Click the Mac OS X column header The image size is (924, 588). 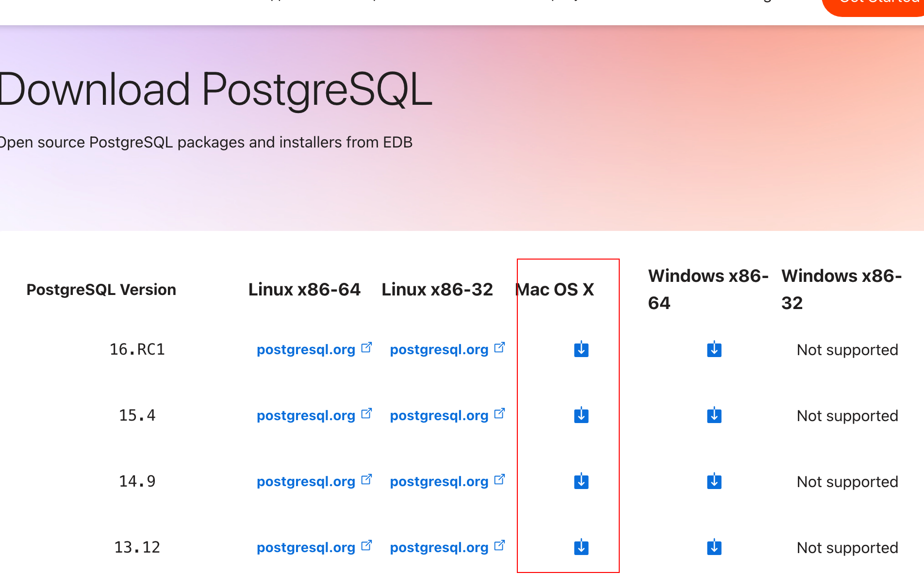tap(555, 290)
